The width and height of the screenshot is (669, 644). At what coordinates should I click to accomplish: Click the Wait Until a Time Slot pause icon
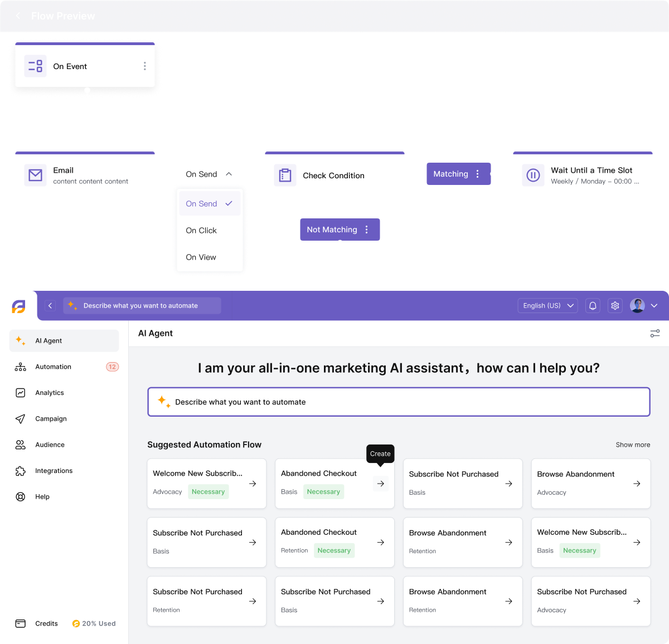click(x=533, y=175)
